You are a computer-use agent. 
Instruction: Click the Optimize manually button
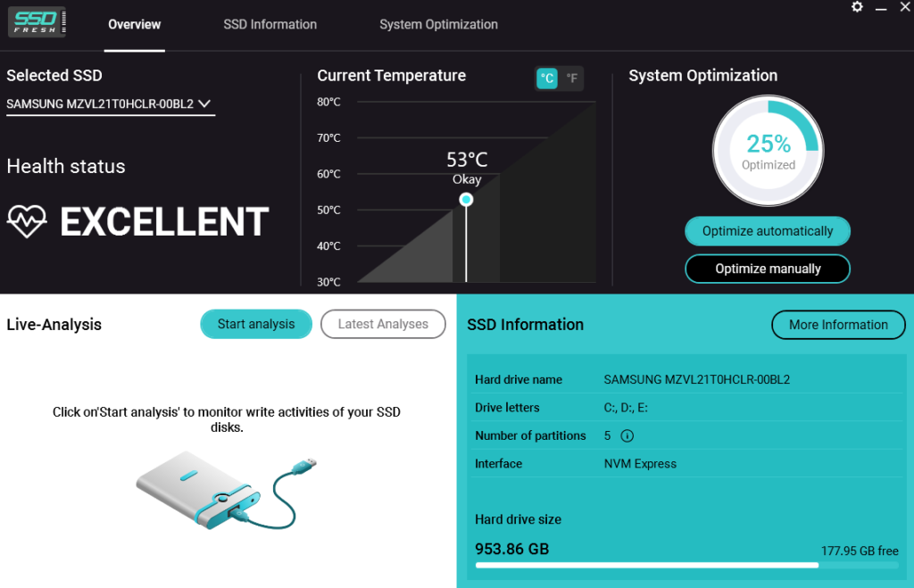point(767,269)
